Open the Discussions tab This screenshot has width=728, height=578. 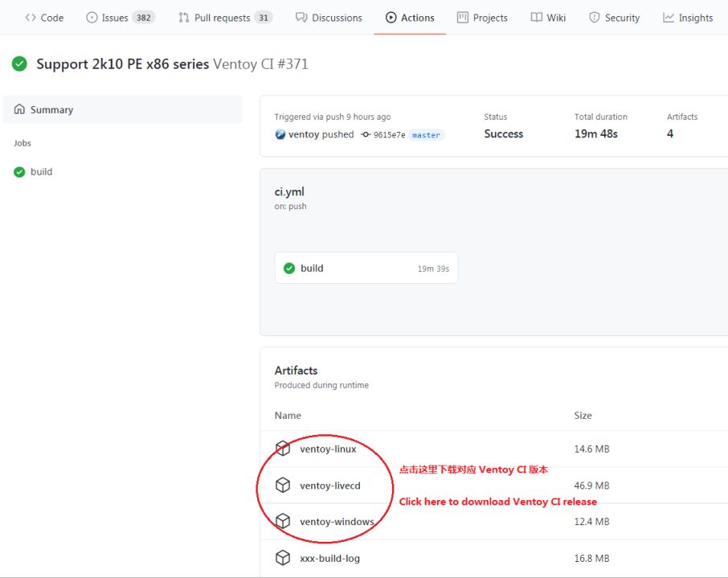(329, 18)
